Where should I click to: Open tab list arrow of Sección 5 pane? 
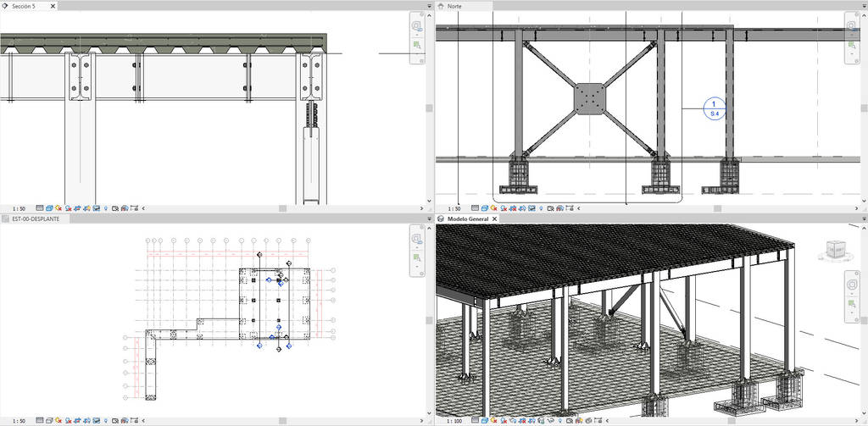[430, 6]
